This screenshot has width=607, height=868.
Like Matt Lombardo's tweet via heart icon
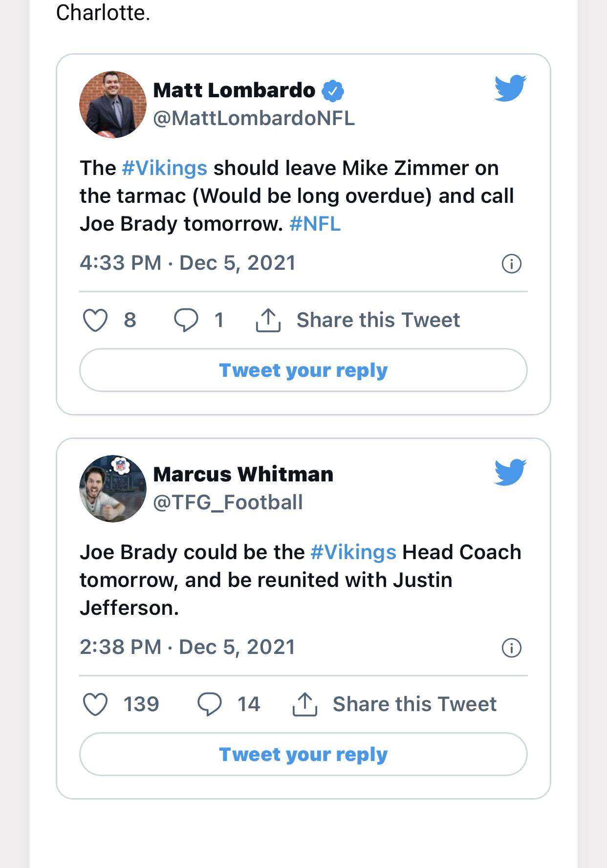pyautogui.click(x=95, y=321)
